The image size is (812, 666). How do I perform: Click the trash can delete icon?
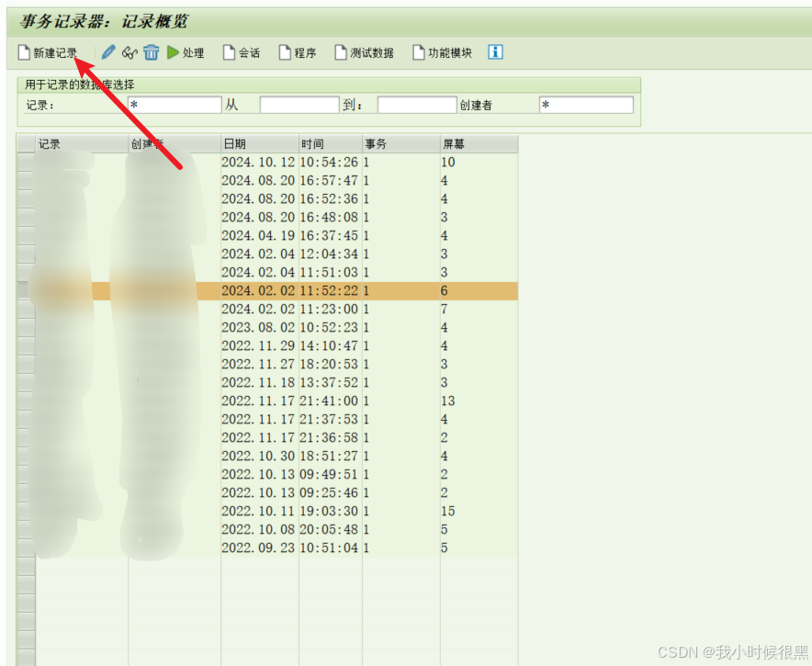click(x=152, y=52)
